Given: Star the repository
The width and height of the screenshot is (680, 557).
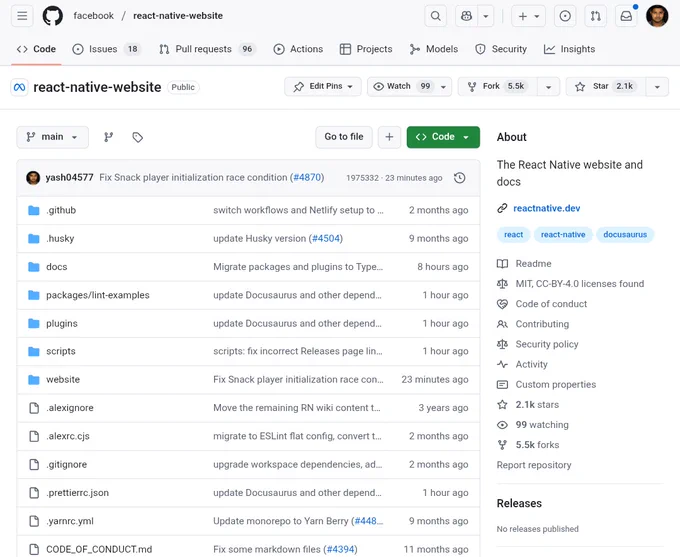Looking at the screenshot, I should 606,86.
